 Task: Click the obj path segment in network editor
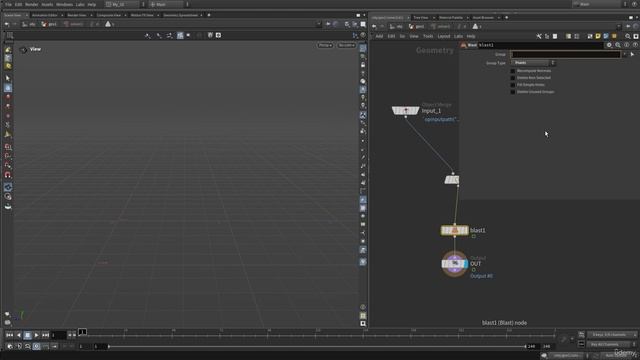(x=396, y=27)
